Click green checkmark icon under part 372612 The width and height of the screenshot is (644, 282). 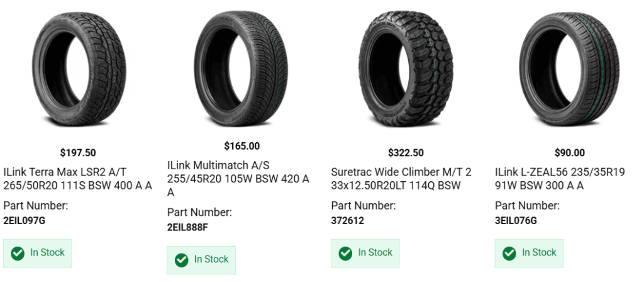pos(345,253)
